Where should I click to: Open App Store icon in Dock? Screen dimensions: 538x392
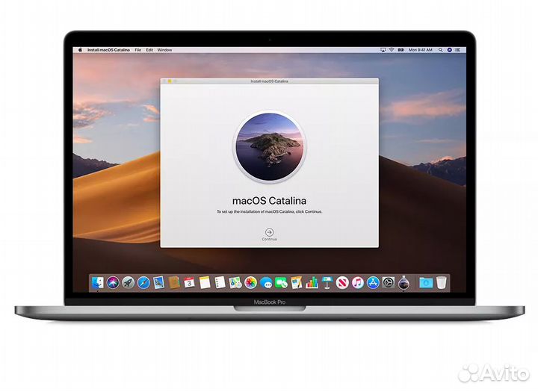[x=373, y=283]
